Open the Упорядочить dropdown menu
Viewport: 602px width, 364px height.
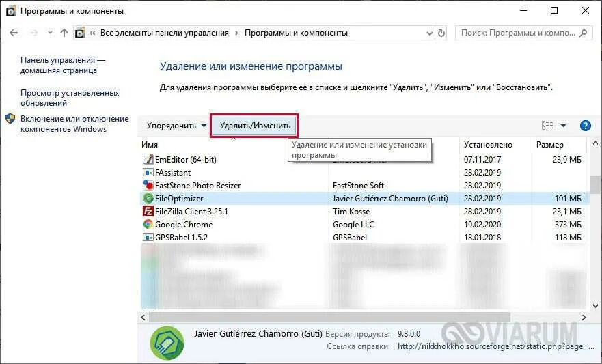pyautogui.click(x=176, y=126)
